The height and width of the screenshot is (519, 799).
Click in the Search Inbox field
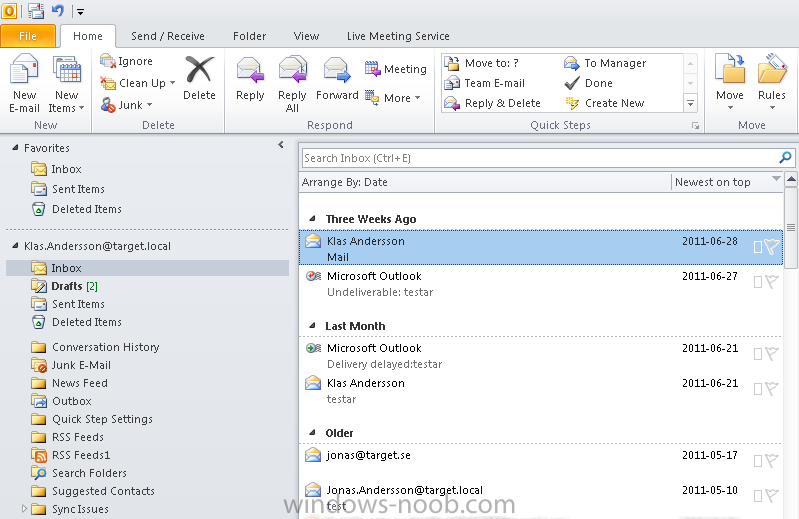(538, 158)
